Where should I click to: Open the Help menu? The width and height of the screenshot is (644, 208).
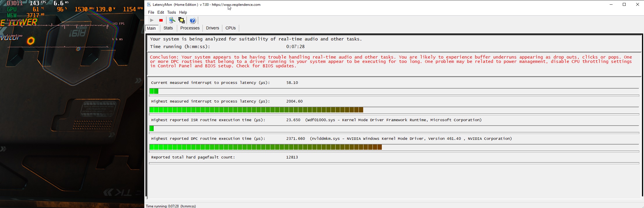coord(183,13)
